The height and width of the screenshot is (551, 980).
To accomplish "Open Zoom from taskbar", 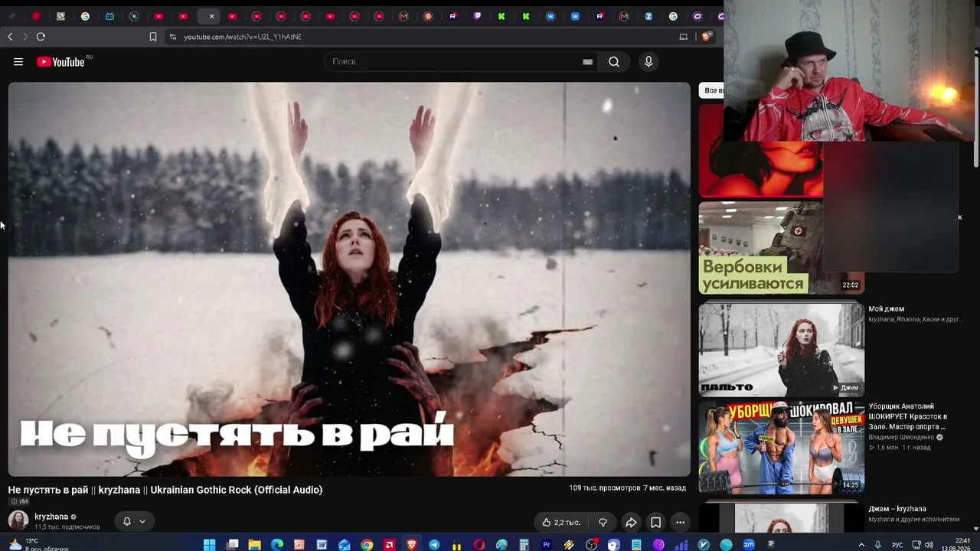I will point(749,545).
